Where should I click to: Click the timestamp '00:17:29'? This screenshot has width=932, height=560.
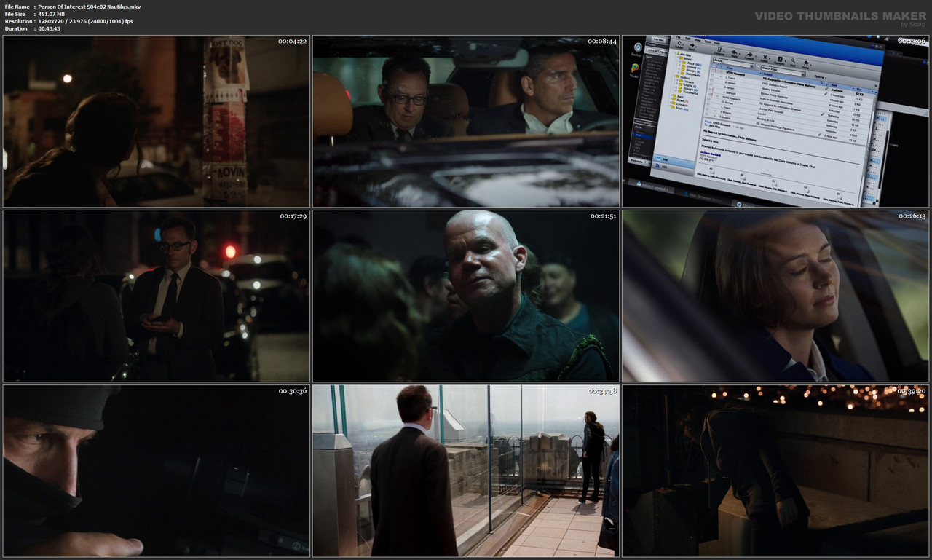point(292,216)
